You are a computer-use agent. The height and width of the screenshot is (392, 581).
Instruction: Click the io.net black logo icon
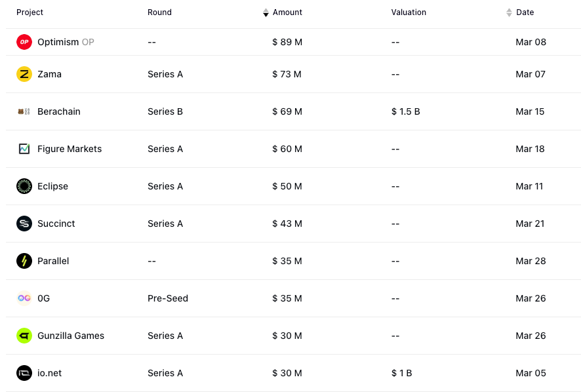(24, 373)
